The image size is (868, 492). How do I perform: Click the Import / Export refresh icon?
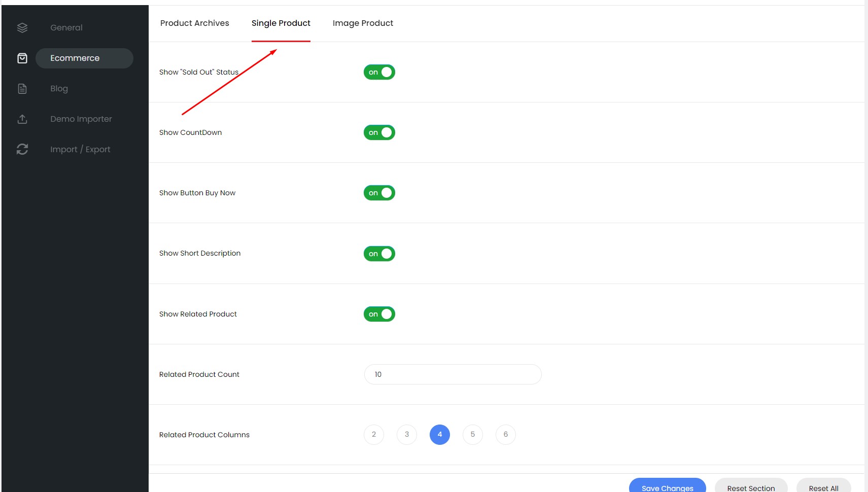coord(22,149)
